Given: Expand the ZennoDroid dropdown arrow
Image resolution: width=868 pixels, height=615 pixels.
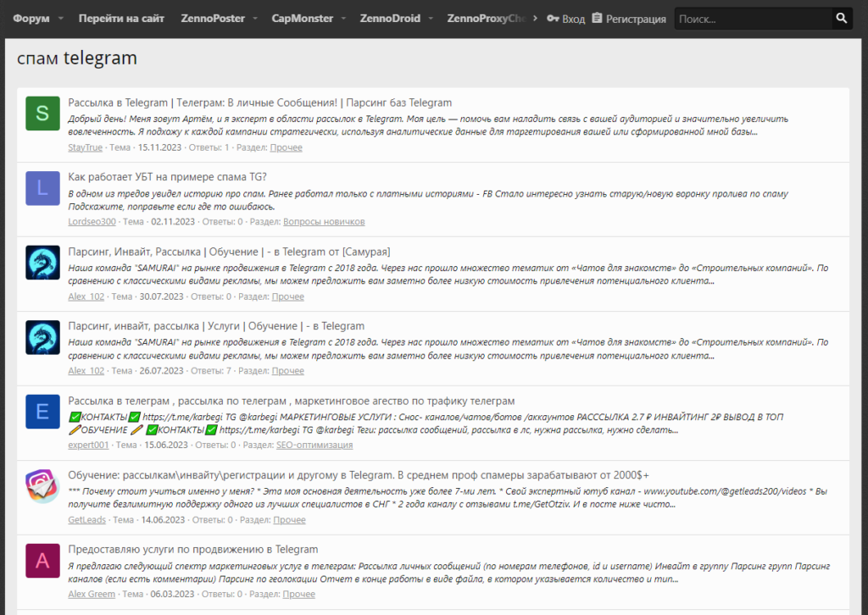Looking at the screenshot, I should (431, 19).
